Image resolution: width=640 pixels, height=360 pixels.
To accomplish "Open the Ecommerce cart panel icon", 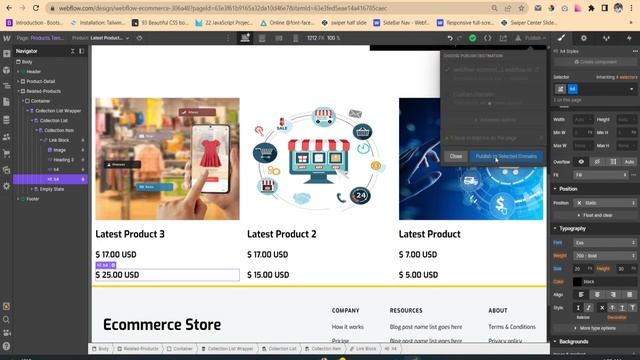I will tap(7, 153).
